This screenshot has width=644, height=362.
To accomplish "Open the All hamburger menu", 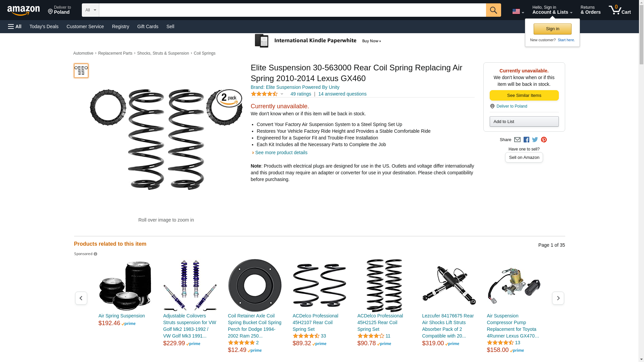I will pyautogui.click(x=15, y=26).
